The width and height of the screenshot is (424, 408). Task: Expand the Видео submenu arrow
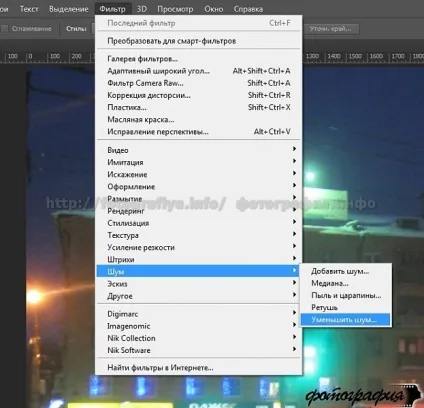[294, 149]
